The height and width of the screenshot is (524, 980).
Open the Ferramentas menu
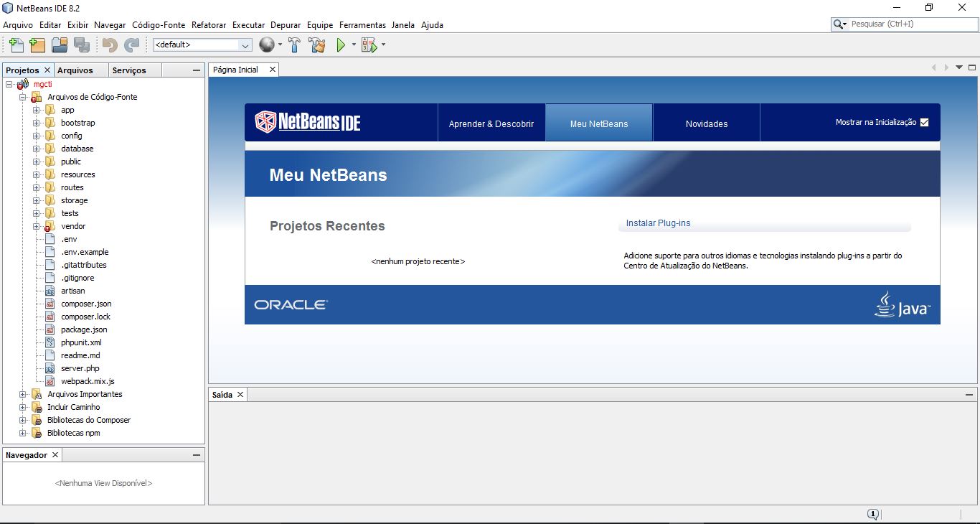tap(362, 24)
